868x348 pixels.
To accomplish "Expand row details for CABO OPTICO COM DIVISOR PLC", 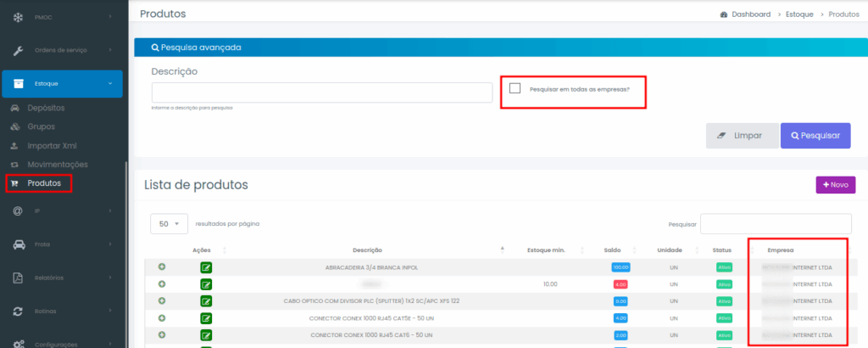I will click(x=161, y=300).
